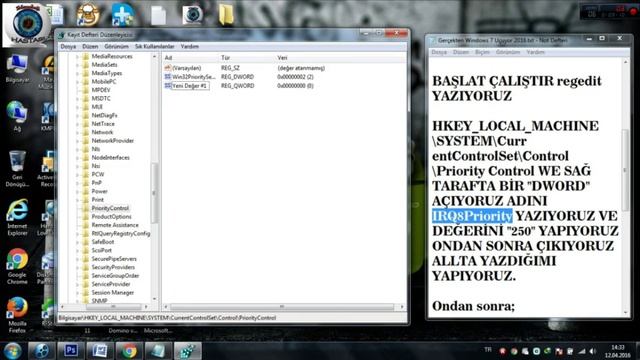
Task: Select the Session Manager folder icon
Action: (86, 293)
